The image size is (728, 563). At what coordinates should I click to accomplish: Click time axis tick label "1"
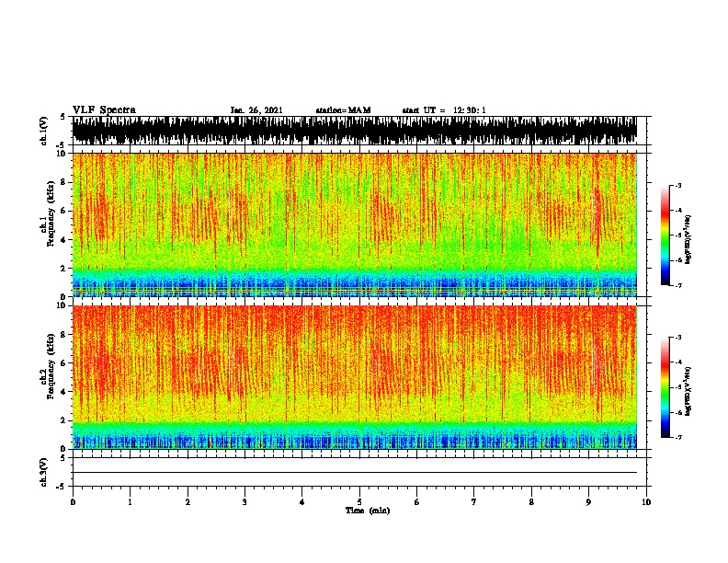point(130,502)
